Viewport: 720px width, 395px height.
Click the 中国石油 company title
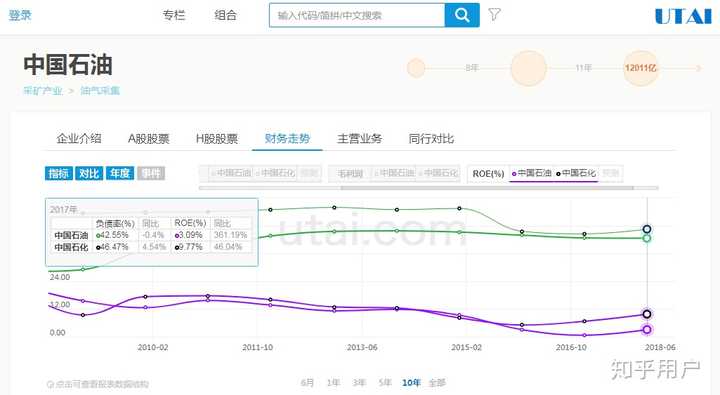68,65
